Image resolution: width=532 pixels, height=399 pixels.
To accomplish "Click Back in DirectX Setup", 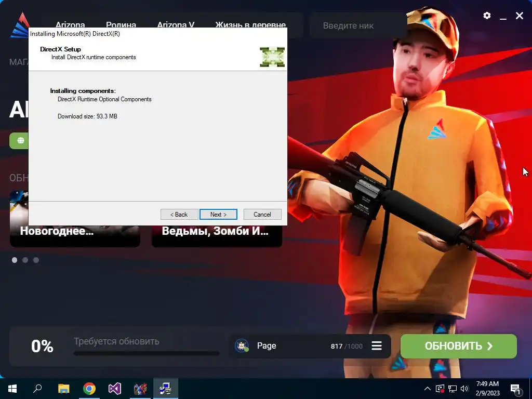I will (179, 215).
